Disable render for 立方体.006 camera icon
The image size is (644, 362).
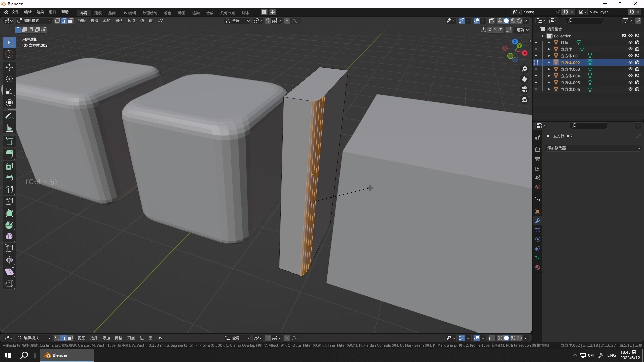click(x=637, y=89)
